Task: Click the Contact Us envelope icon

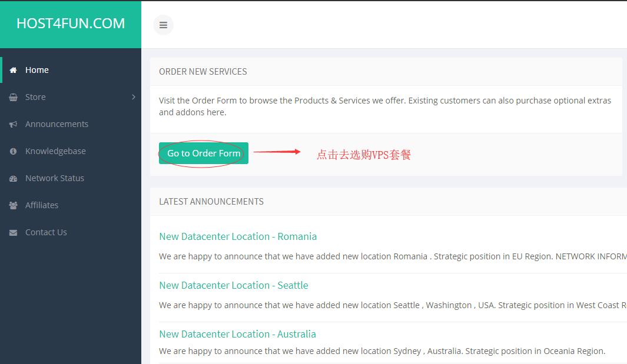Action: (12, 232)
